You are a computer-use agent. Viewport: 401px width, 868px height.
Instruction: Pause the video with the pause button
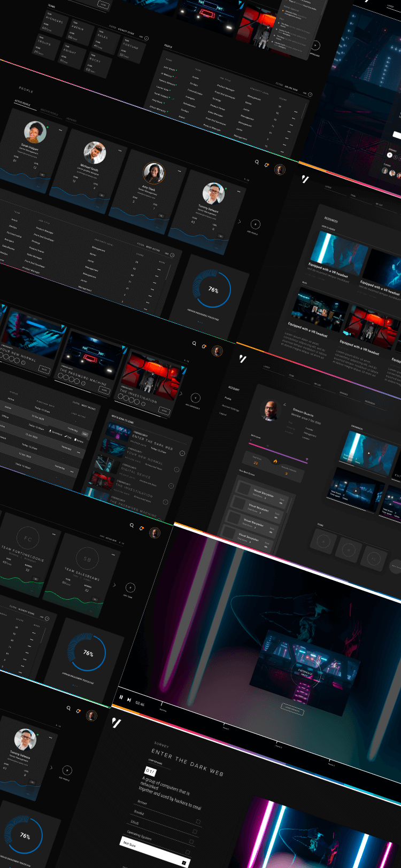tap(121, 697)
